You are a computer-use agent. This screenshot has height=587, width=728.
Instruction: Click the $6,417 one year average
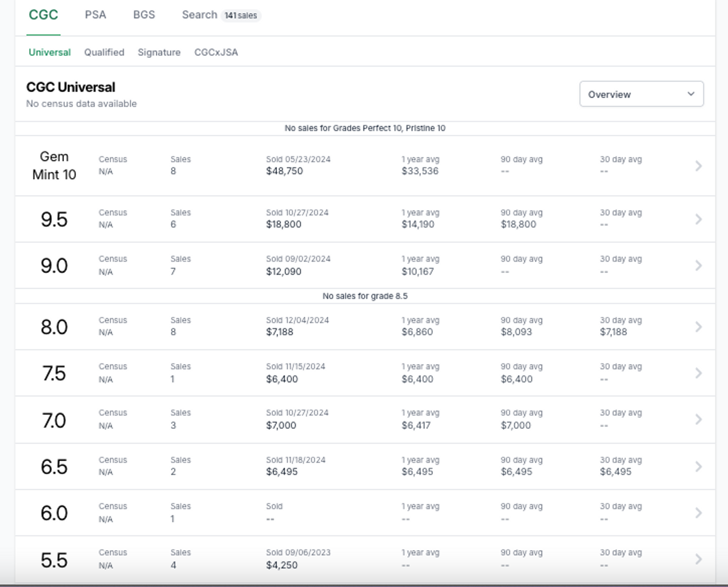416,425
